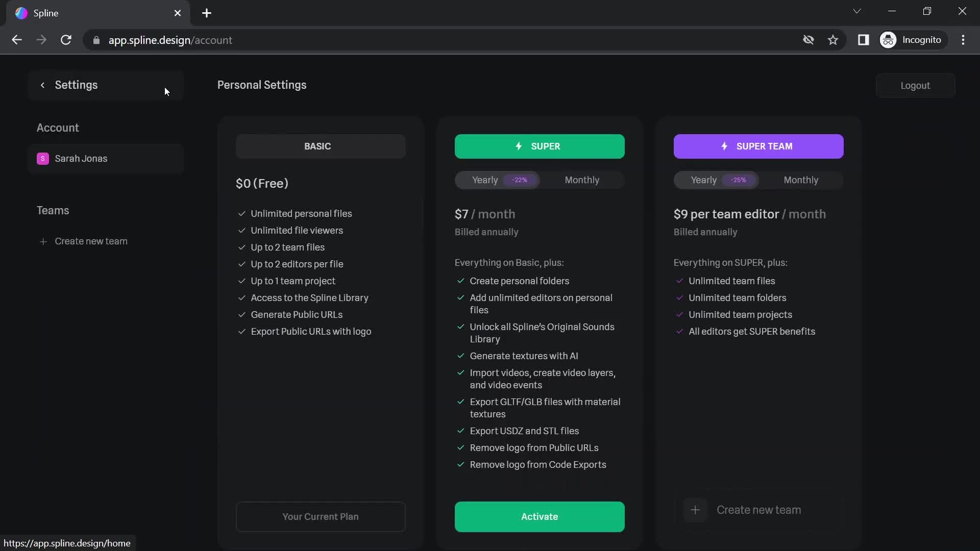Select the Personal Settings menu item
The width and height of the screenshot is (980, 551).
point(261,85)
